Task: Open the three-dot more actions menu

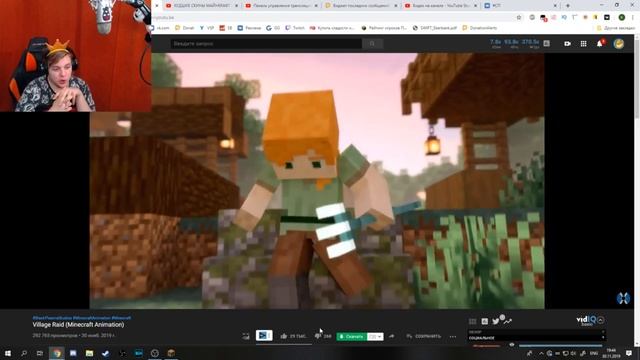Action: point(453,337)
